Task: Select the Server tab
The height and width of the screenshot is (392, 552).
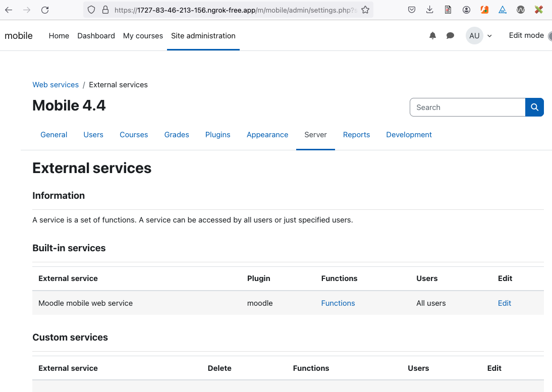Action: [315, 135]
